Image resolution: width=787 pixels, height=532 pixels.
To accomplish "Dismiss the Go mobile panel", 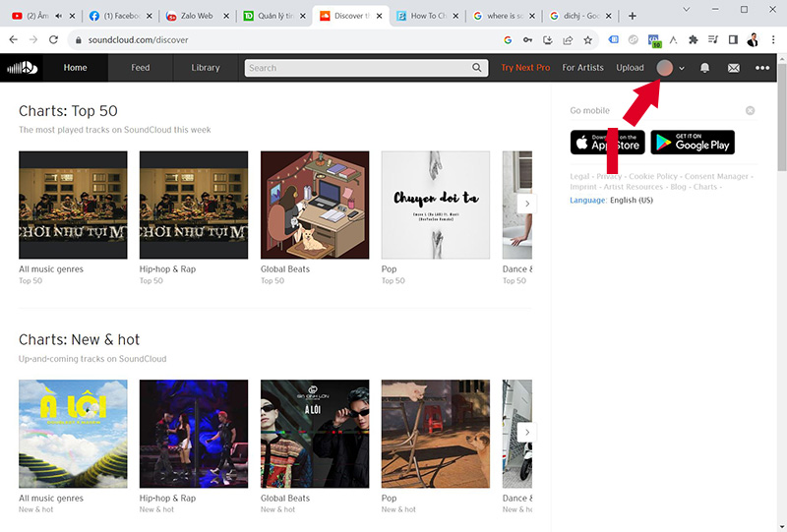I will pyautogui.click(x=750, y=111).
